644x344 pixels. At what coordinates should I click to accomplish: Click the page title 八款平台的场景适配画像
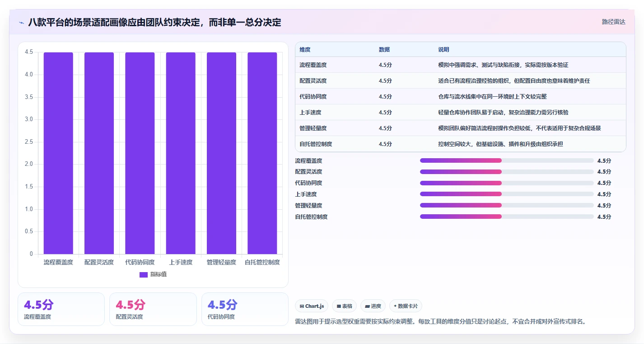(x=154, y=22)
